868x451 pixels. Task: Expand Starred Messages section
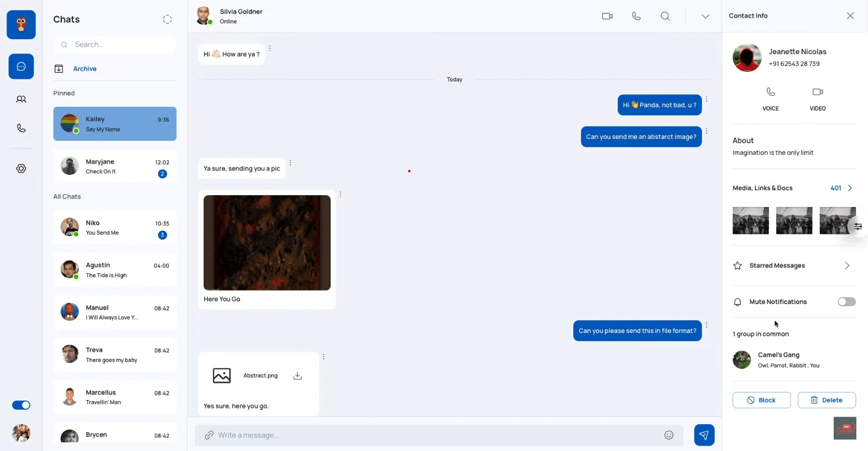coord(847,265)
